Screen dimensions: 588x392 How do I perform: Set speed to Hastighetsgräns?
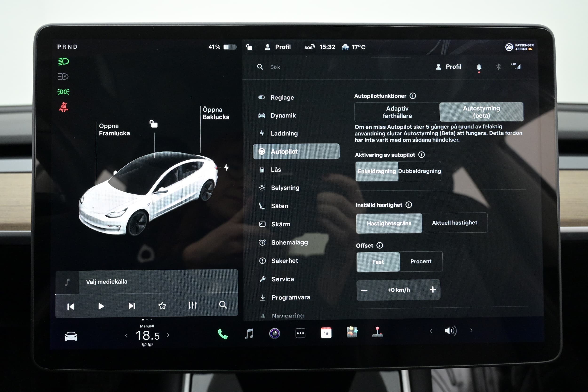pyautogui.click(x=389, y=223)
